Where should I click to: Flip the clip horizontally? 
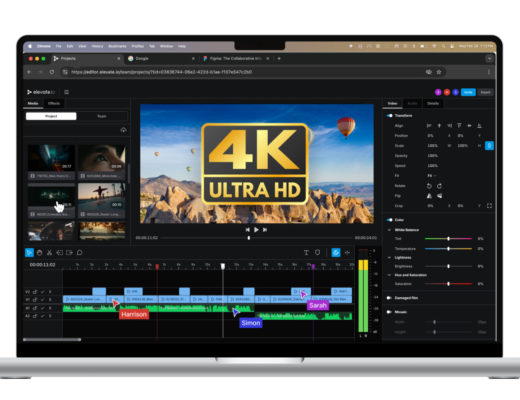429,196
